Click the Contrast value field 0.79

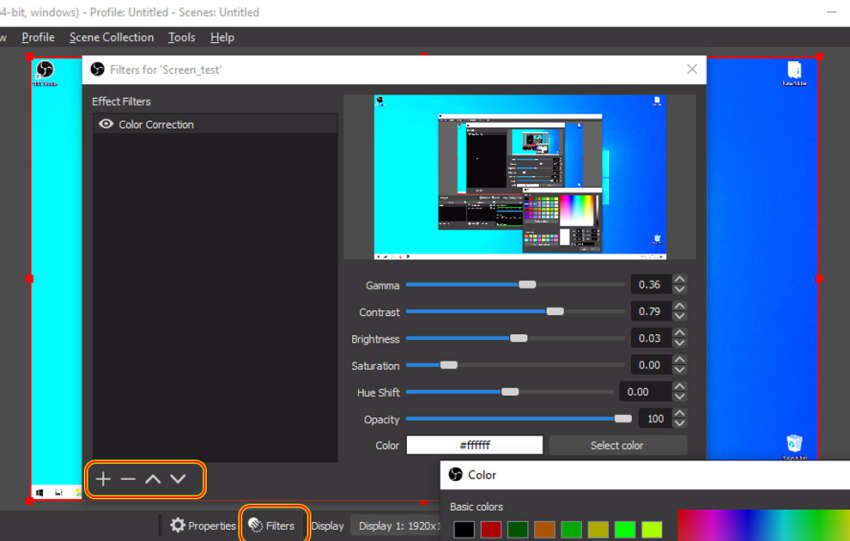coord(651,311)
